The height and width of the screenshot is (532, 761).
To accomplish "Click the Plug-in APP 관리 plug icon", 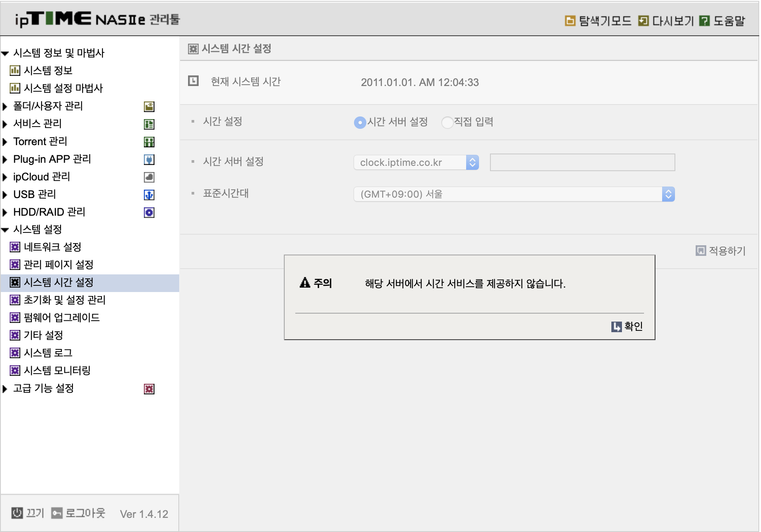I will click(x=149, y=159).
